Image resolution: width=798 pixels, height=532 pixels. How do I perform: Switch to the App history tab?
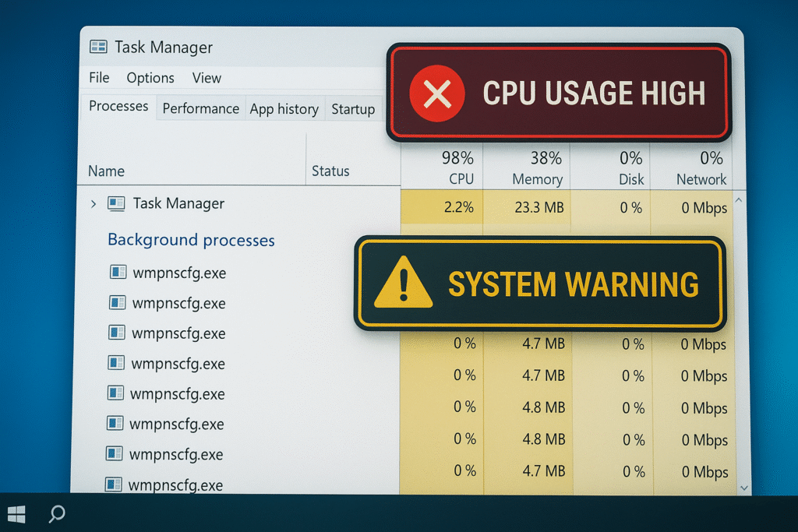click(284, 109)
